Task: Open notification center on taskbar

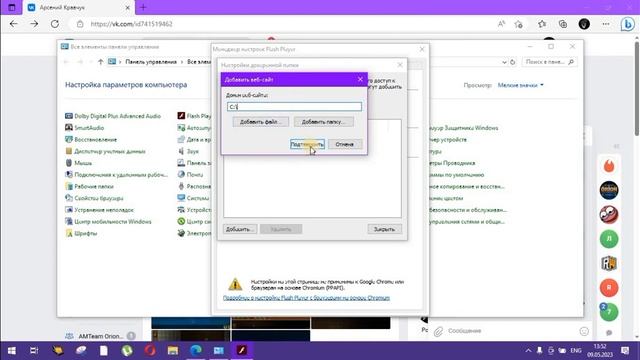Action: point(625,351)
